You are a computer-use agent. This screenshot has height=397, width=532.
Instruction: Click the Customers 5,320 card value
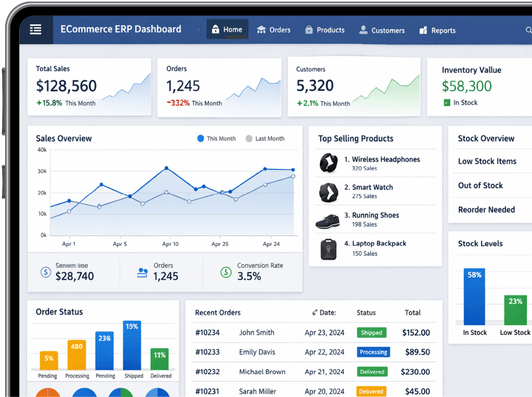315,85
